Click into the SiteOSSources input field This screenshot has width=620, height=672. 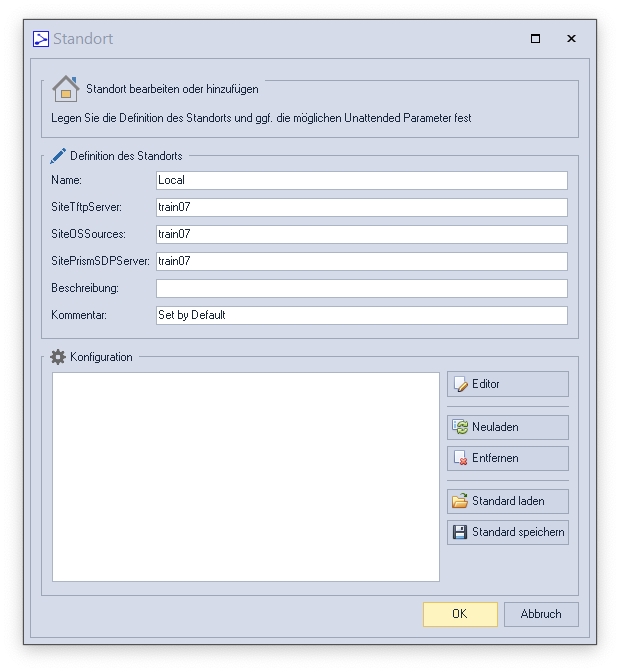point(361,235)
